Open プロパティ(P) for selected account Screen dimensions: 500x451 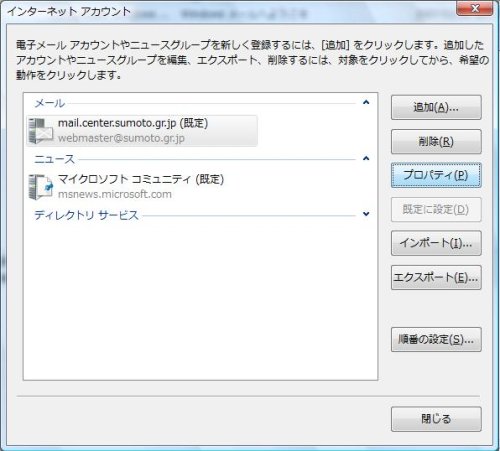tap(436, 175)
